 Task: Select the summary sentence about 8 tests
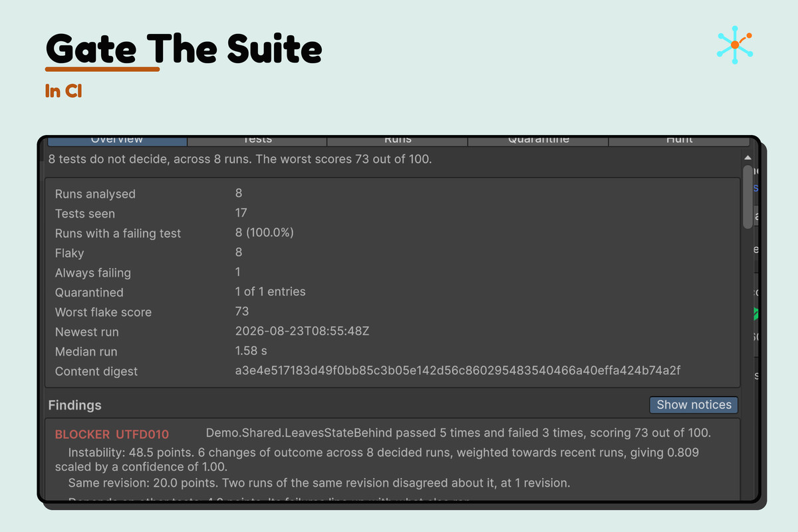click(239, 160)
